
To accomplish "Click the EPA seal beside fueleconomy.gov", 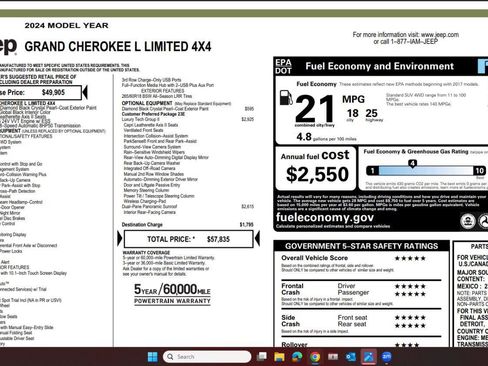I will point(468,221).
